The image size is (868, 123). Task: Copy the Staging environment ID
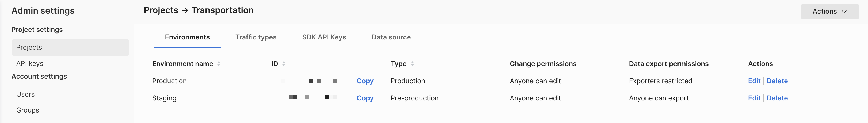[365, 98]
